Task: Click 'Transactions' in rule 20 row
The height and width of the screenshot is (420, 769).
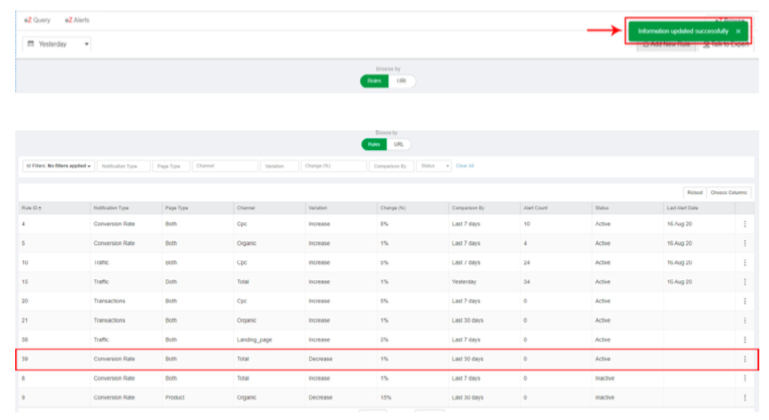Action: [109, 301]
